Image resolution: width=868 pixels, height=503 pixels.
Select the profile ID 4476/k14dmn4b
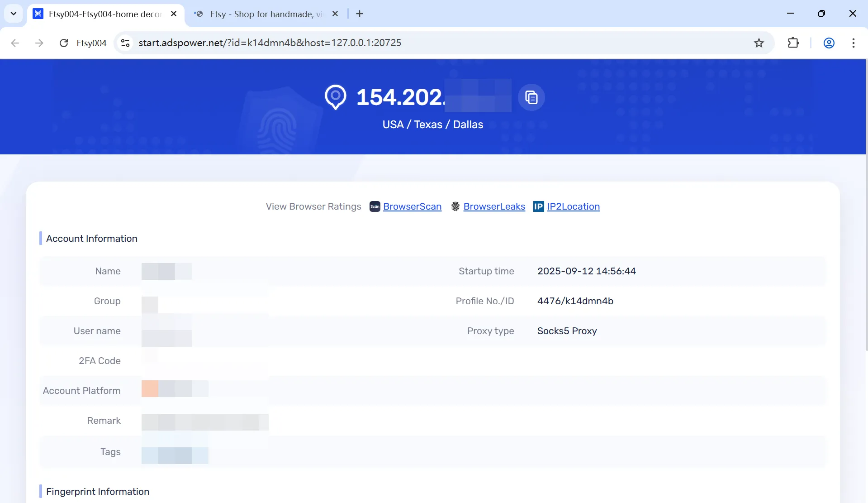tap(575, 301)
